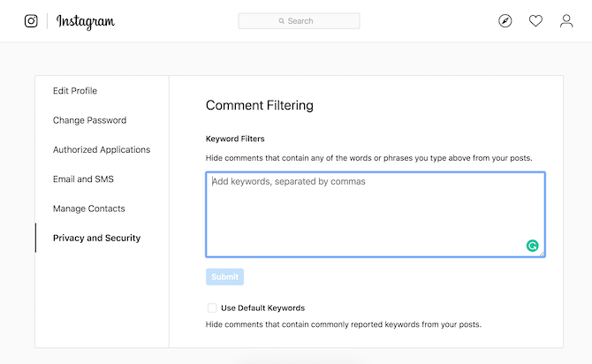Click the textarea resize handle corner

point(542,254)
